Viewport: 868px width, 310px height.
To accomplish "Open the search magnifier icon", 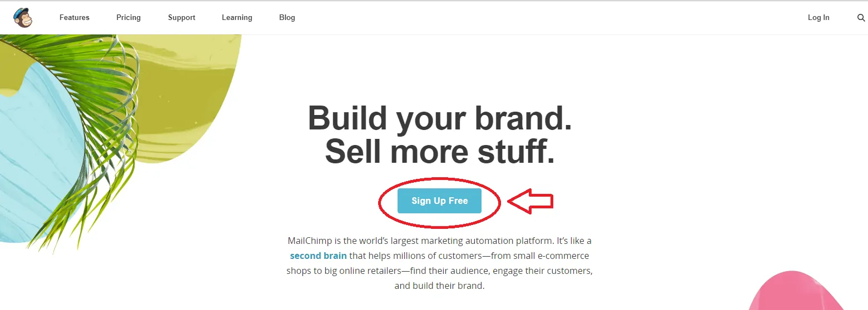I will (861, 18).
